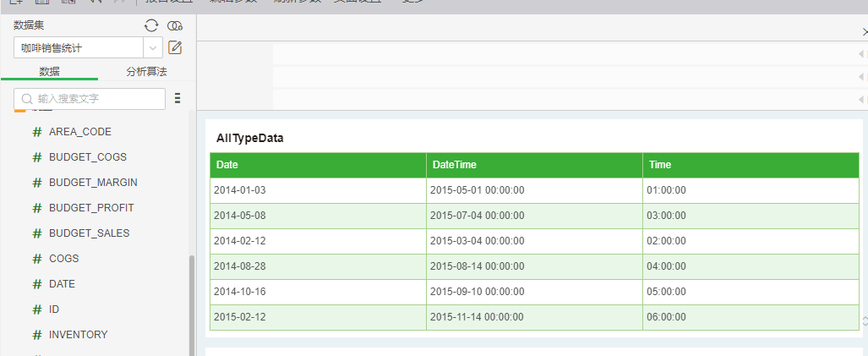Click the AllTypeData table title

point(249,139)
